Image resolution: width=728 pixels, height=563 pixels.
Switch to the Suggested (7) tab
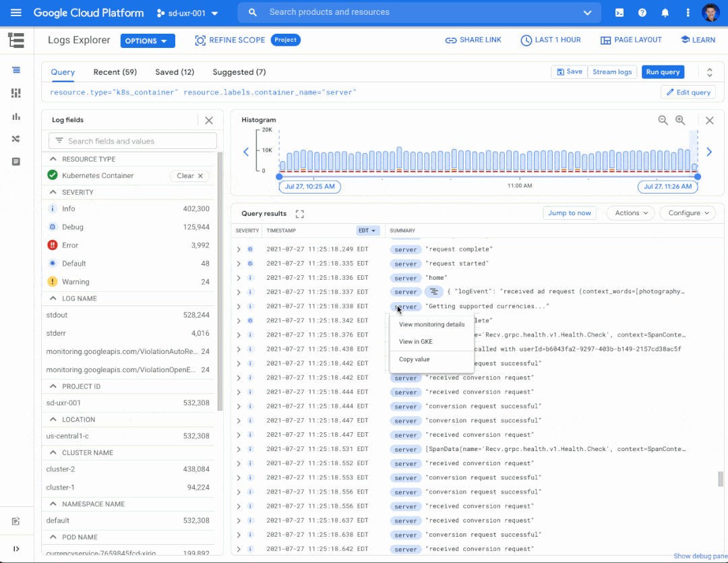[x=239, y=72]
